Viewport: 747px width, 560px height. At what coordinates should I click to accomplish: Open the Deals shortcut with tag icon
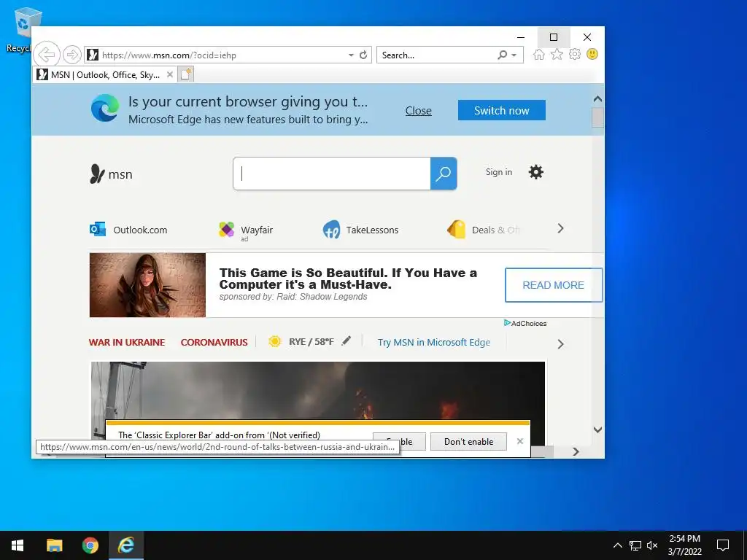pos(483,230)
